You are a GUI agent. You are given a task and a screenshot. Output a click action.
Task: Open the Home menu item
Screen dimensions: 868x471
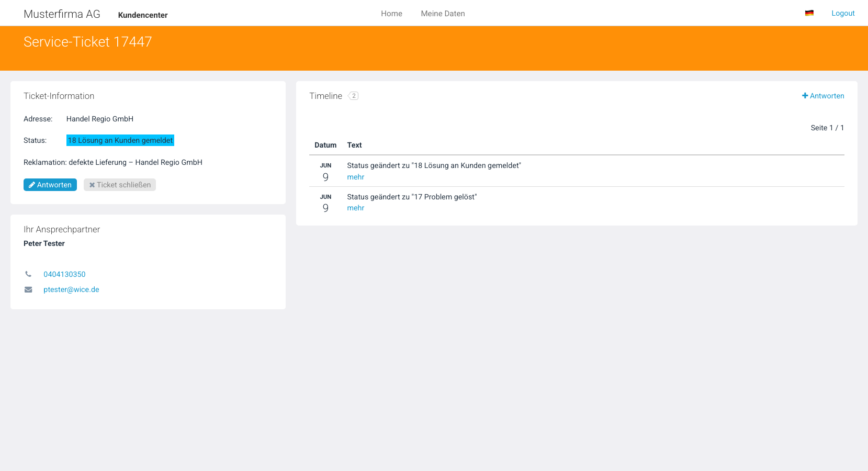pos(391,14)
